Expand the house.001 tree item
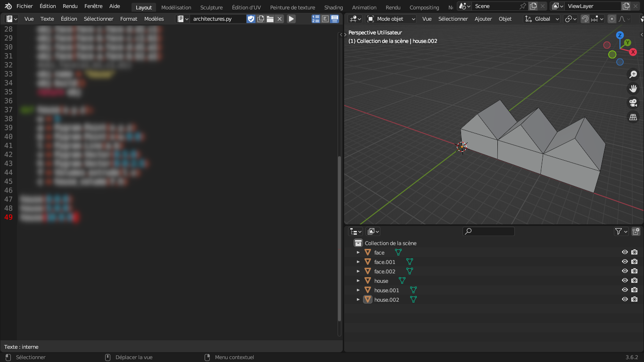Screen dimensions: 644x362 pyautogui.click(x=358, y=290)
